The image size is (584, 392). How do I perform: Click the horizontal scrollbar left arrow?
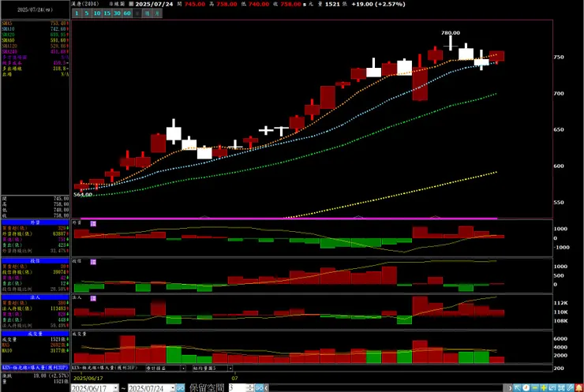[x=266, y=388]
